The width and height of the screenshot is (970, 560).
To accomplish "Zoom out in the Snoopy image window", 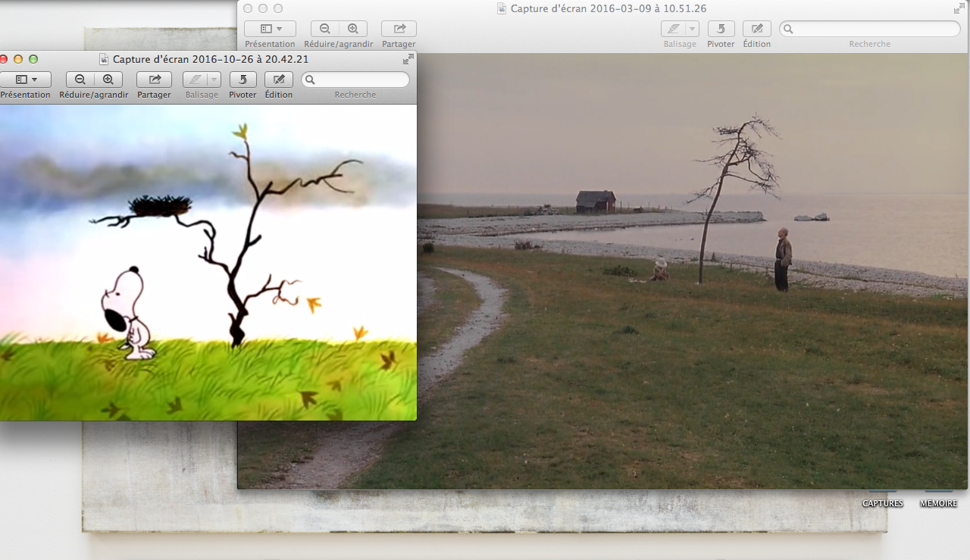I will [x=80, y=80].
